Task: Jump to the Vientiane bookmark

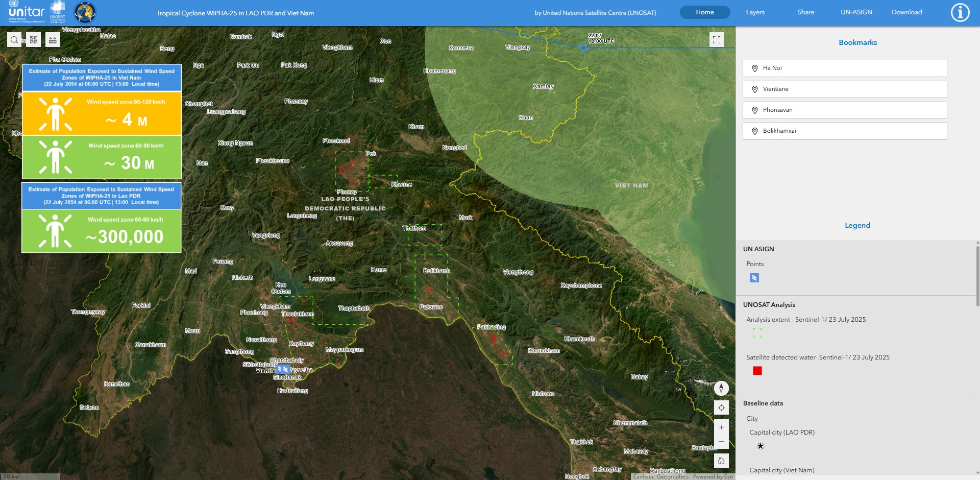Action: click(x=844, y=89)
